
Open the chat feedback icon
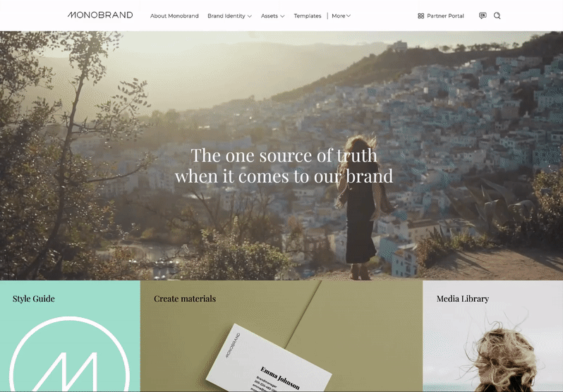[483, 16]
